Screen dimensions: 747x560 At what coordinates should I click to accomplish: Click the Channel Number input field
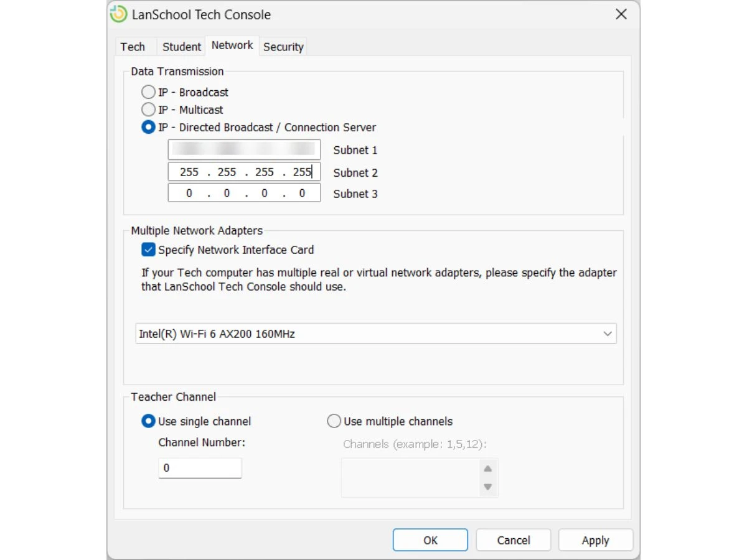coord(200,468)
